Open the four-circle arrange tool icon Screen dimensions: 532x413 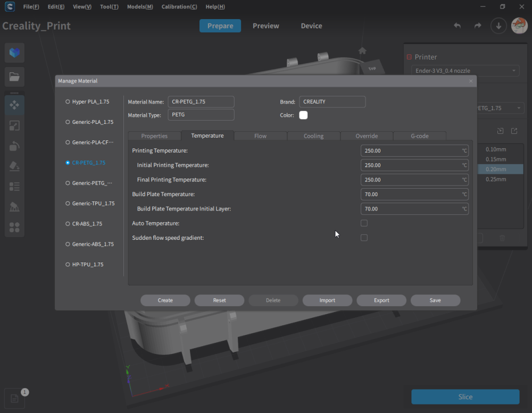pyautogui.click(x=14, y=227)
